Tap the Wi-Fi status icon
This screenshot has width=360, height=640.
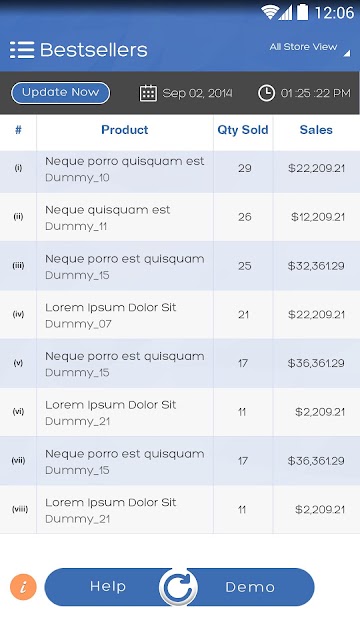pyautogui.click(x=269, y=12)
